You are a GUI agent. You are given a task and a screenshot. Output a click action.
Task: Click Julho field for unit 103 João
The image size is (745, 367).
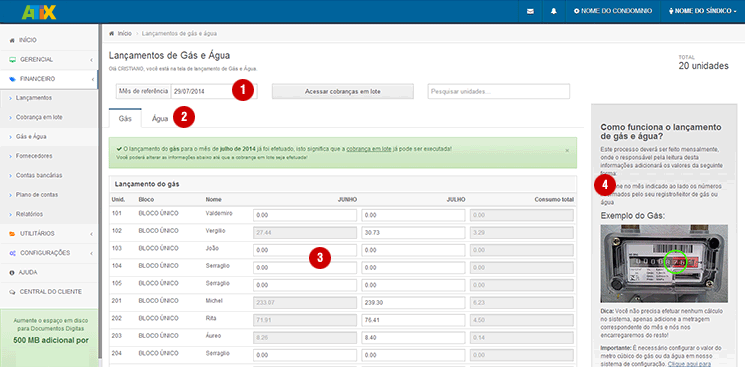(x=413, y=250)
